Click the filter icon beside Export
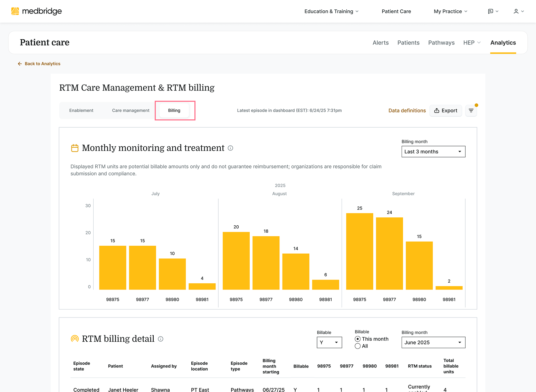The image size is (536, 392). (471, 110)
